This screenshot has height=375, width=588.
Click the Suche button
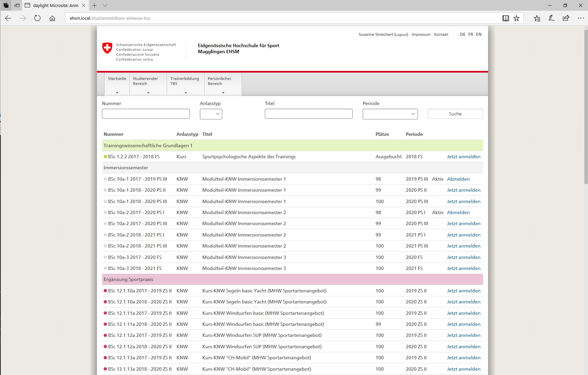pyautogui.click(x=455, y=114)
